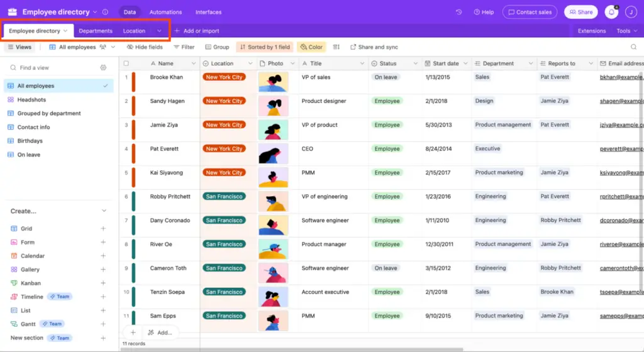Open the row height icon

click(336, 47)
